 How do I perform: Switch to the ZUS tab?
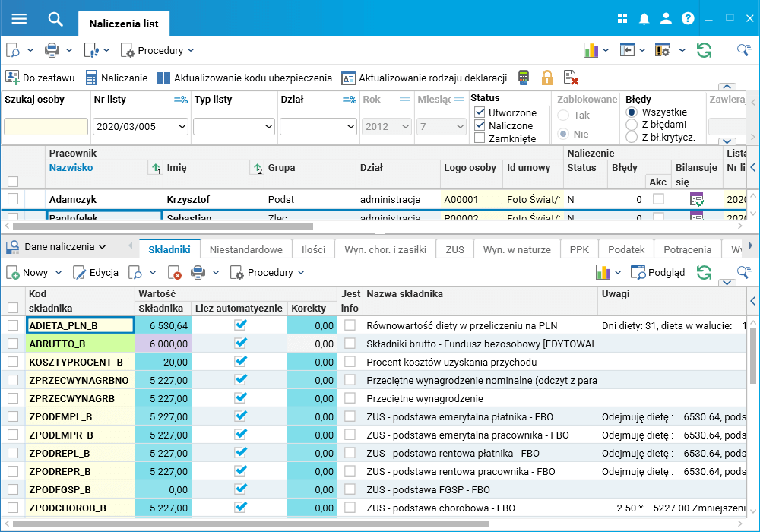coord(455,249)
